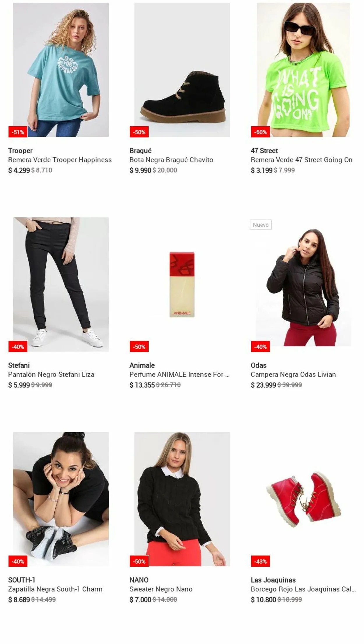Image resolution: width=364 pixels, height=644 pixels.
Task: Click the Campera Negra Odas Livian title
Action: (293, 374)
